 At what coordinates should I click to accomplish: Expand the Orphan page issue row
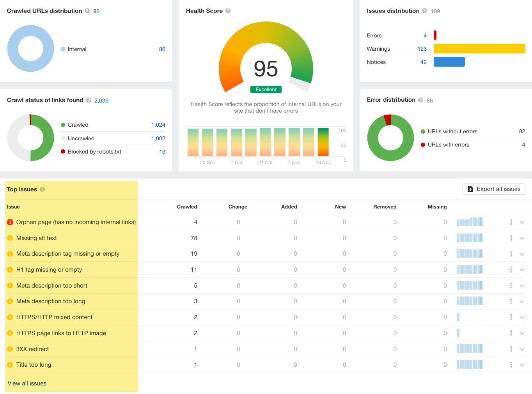[x=522, y=222]
